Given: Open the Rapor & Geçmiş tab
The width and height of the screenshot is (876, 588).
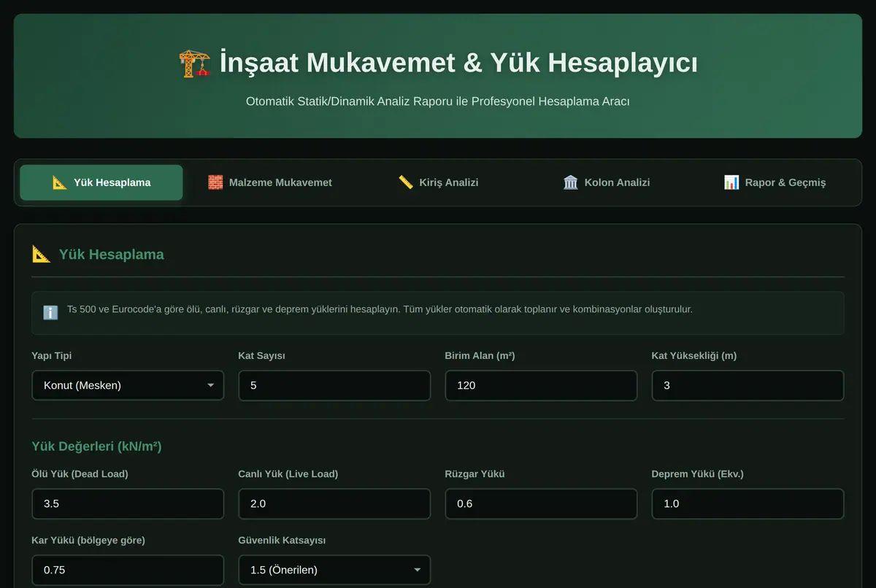Looking at the screenshot, I should 775,182.
